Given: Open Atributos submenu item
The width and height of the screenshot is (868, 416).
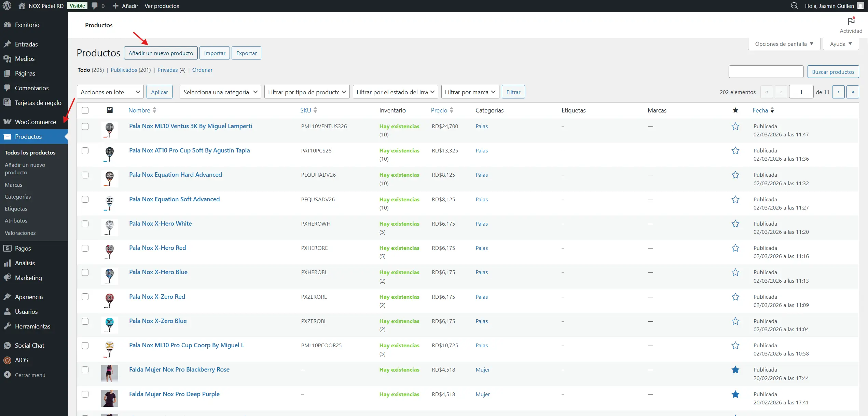Looking at the screenshot, I should click(x=16, y=220).
